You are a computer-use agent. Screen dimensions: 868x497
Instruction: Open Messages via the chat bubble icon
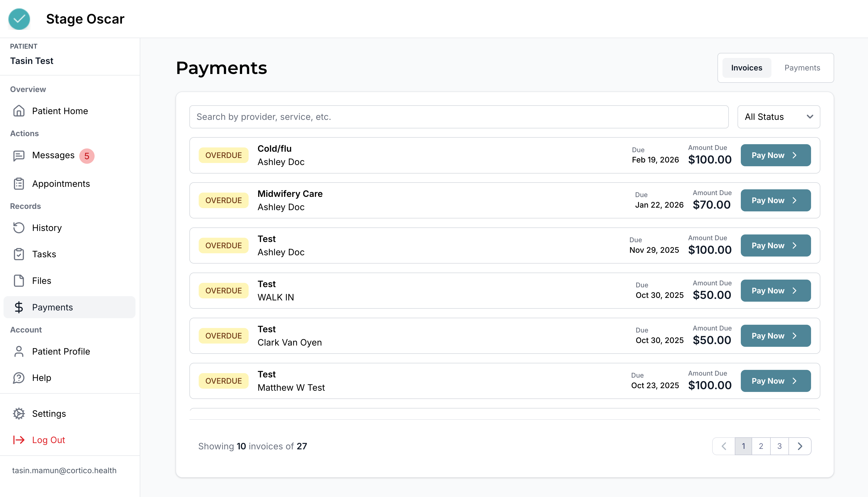click(x=19, y=156)
